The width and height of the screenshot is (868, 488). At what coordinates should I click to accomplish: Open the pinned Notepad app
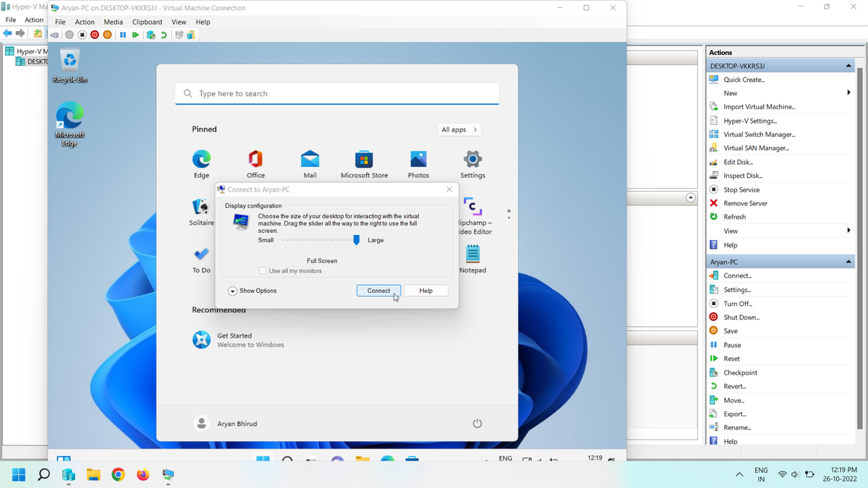click(x=472, y=259)
